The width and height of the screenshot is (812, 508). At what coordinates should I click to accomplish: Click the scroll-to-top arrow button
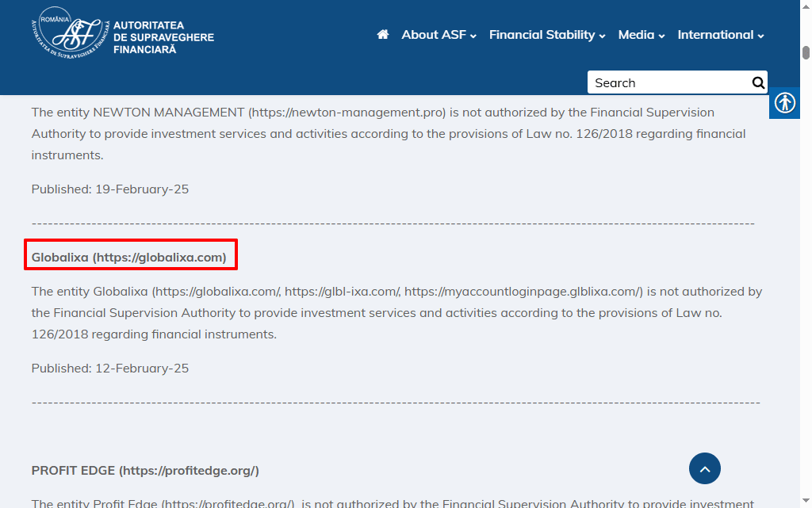[705, 468]
